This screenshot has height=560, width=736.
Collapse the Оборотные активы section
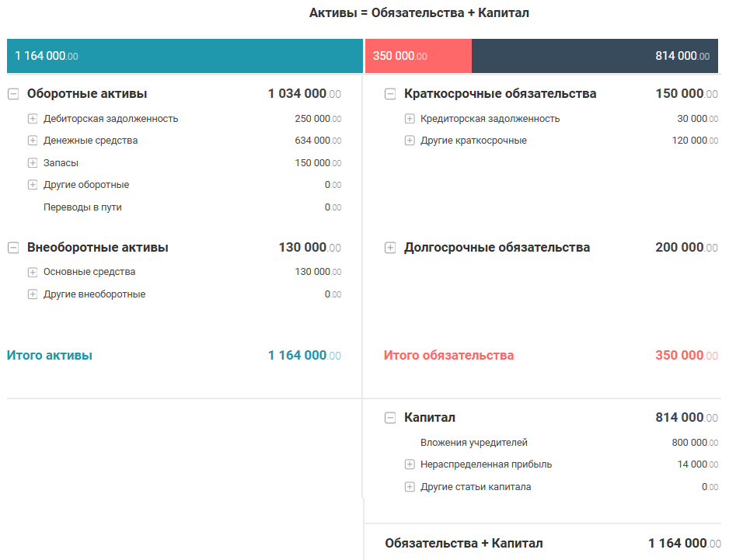(13, 94)
